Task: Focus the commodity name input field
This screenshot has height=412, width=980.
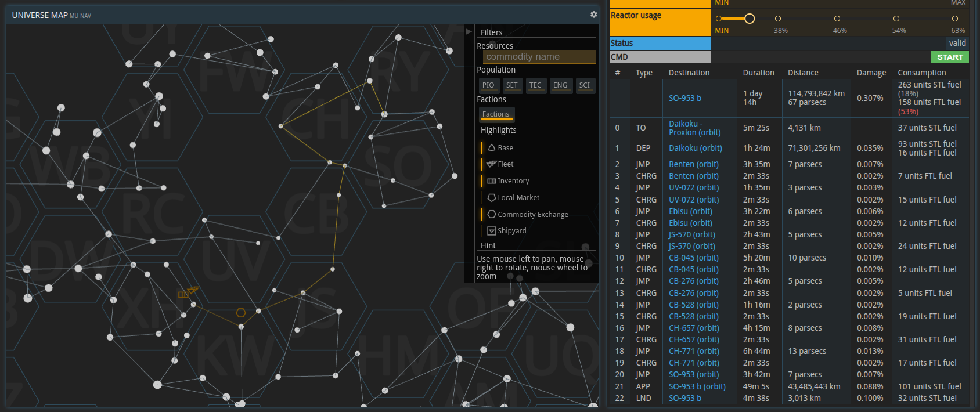Action: point(539,57)
